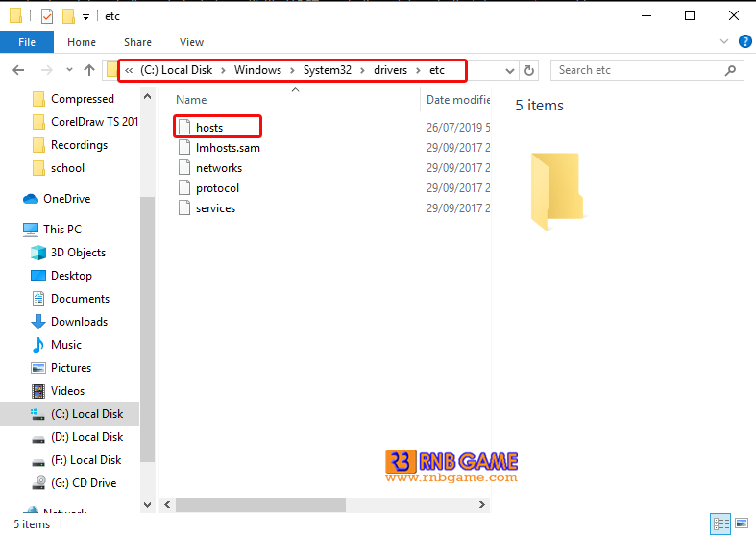Image resolution: width=756 pixels, height=535 pixels.
Task: Switch to the View ribbon tab
Action: tap(191, 42)
